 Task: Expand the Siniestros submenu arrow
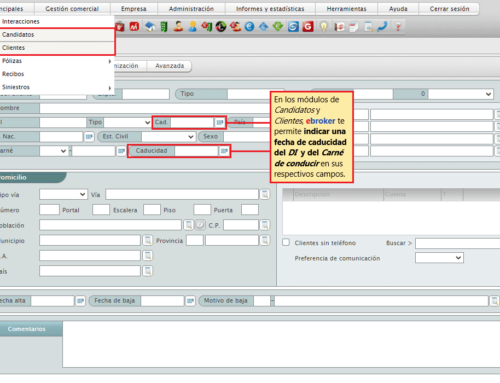click(x=110, y=88)
